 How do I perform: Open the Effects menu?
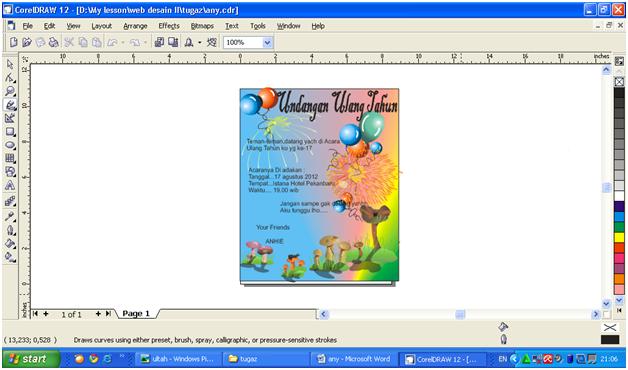(169, 26)
